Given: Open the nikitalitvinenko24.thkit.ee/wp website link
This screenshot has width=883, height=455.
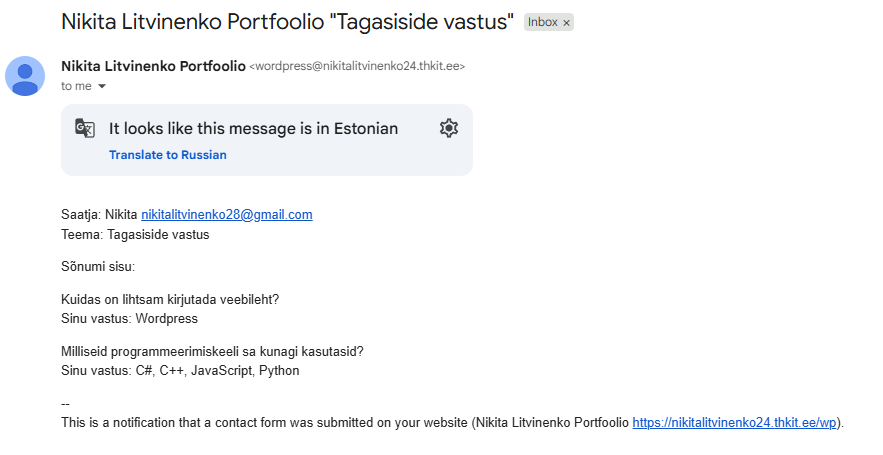Looking at the screenshot, I should coord(734,423).
